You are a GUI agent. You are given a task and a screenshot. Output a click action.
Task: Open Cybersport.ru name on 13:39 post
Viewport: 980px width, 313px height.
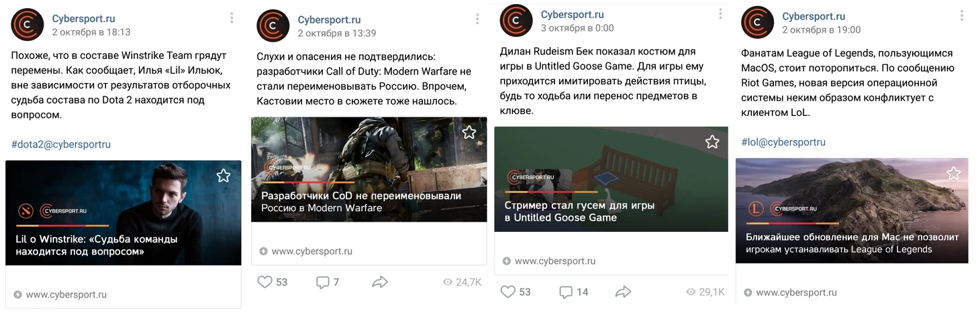pyautogui.click(x=329, y=20)
